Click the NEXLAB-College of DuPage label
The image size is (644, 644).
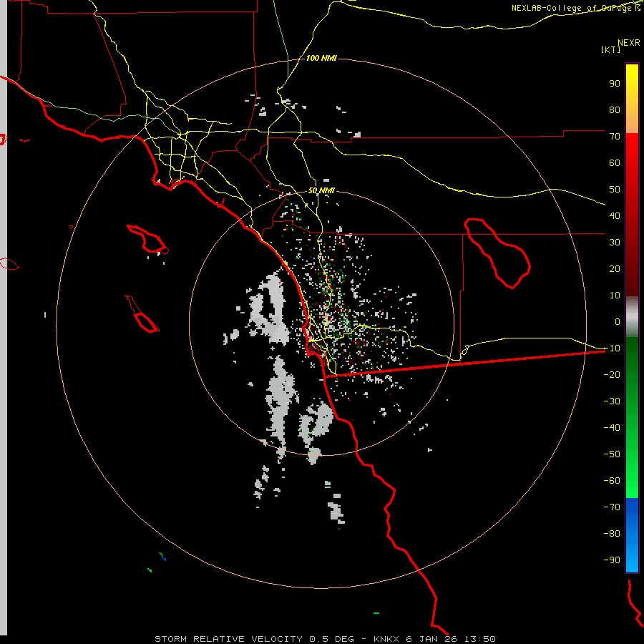tap(576, 8)
